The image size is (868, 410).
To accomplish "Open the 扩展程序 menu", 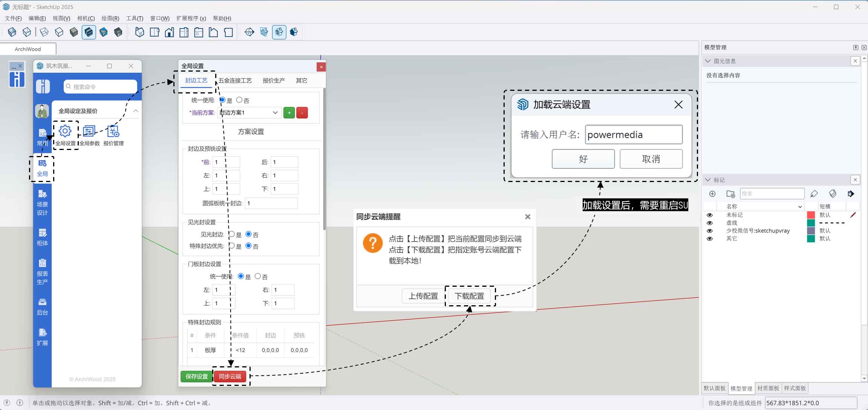I will pos(191,18).
